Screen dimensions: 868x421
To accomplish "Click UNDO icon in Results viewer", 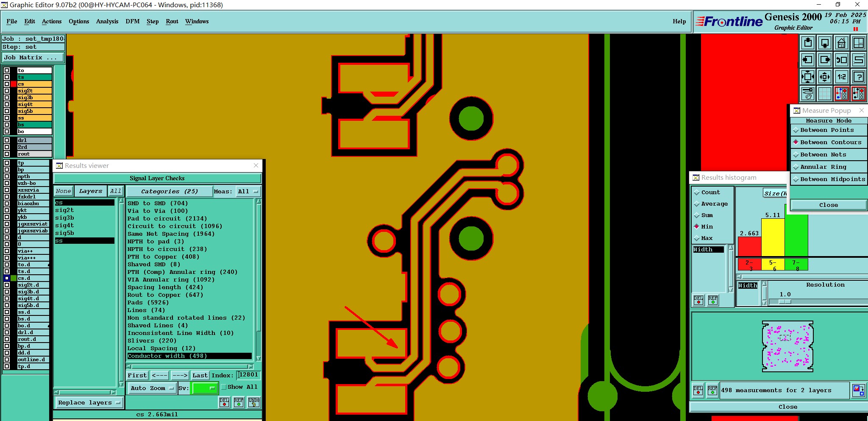I will [254, 402].
